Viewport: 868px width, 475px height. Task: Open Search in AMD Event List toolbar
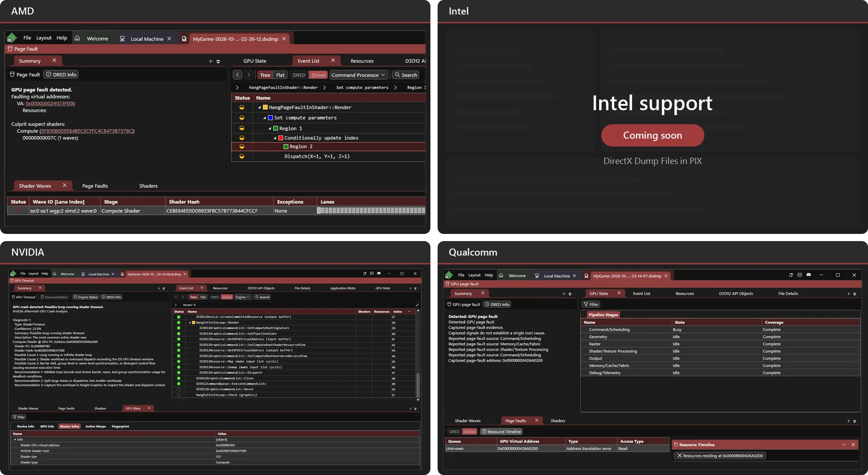tap(406, 75)
